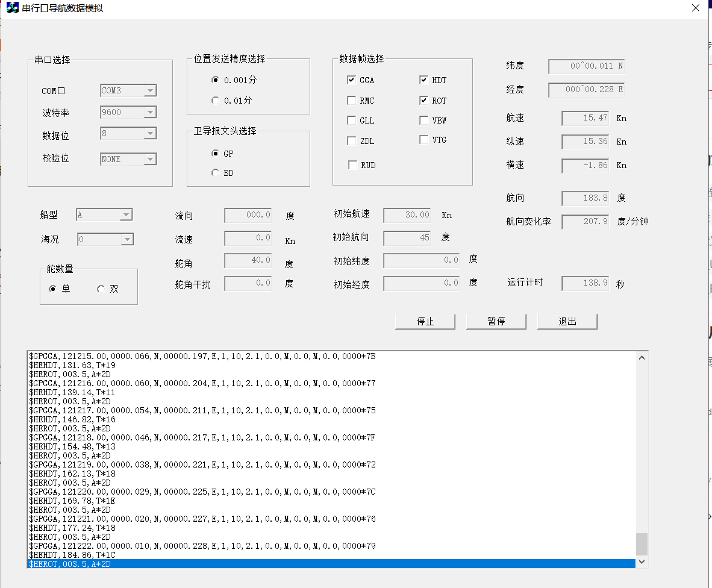712x588 pixels.
Task: Disable the ROT data frame checkbox
Action: [x=423, y=100]
